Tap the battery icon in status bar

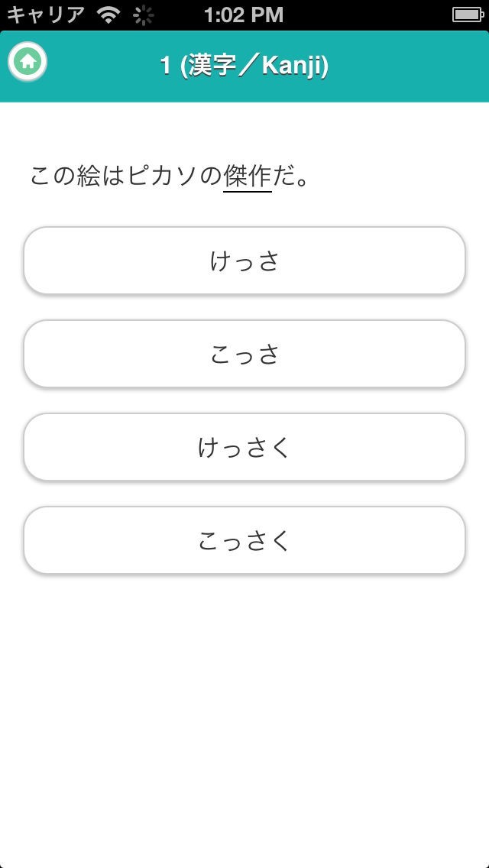pyautogui.click(x=465, y=15)
